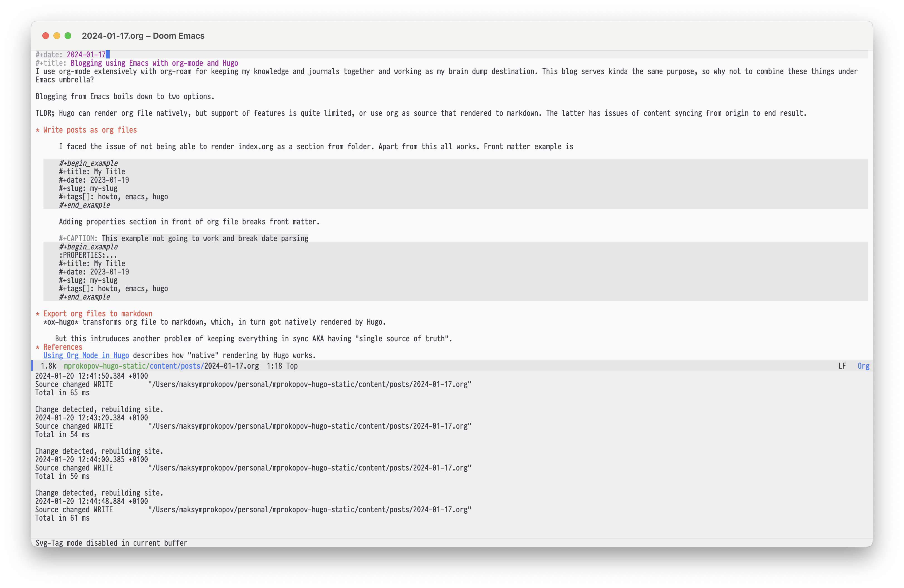Click the 1:18 cursor position indicator
Image resolution: width=904 pixels, height=588 pixels.
point(274,366)
